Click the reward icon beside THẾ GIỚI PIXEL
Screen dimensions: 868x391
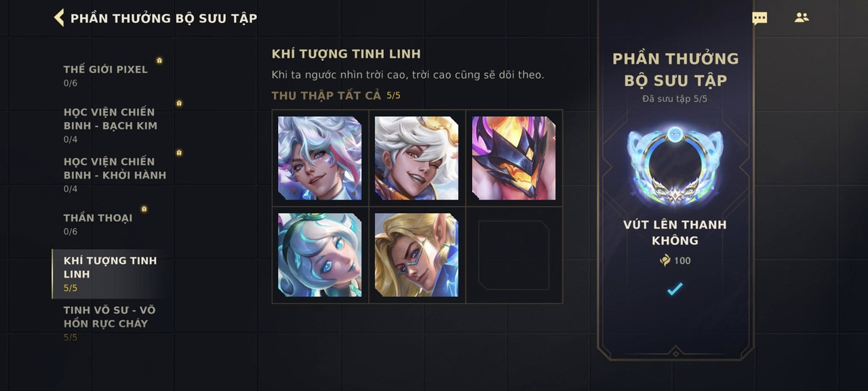[x=159, y=60]
